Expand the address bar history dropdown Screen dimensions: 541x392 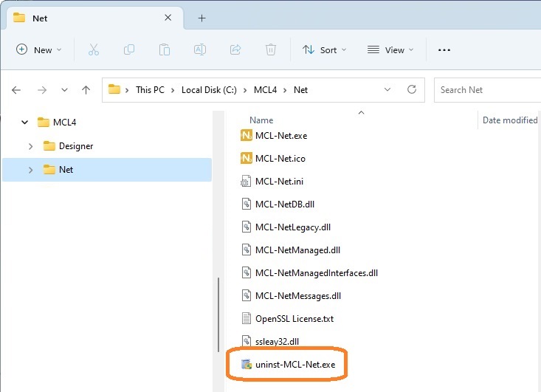tap(387, 90)
